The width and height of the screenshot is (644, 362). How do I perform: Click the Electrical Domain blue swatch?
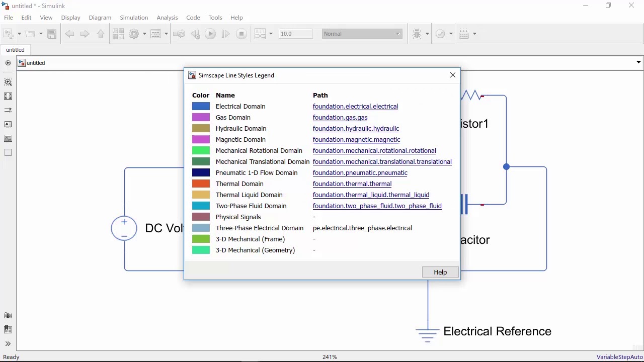(201, 107)
